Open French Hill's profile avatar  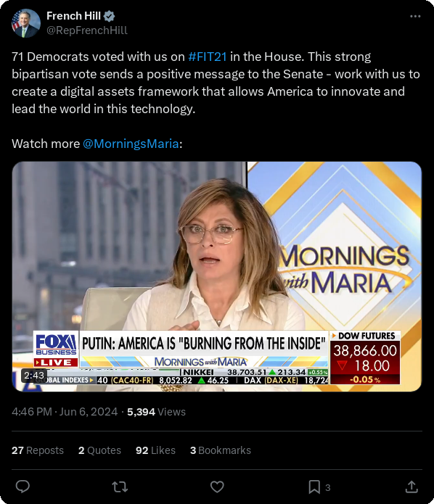pos(26,23)
